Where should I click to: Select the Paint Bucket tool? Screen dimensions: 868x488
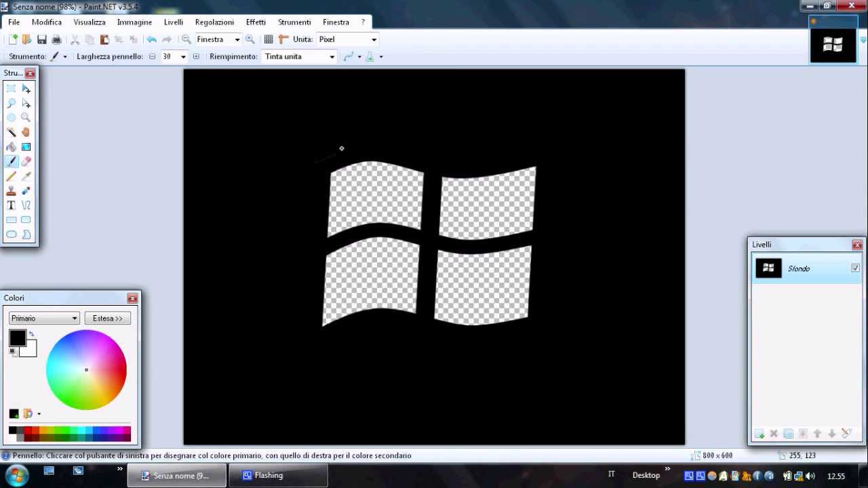pos(12,146)
